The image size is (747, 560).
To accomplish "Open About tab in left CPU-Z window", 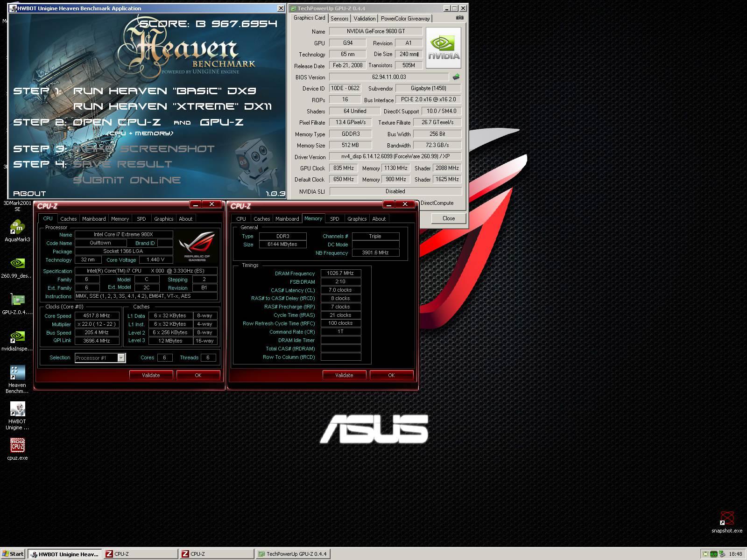I will click(x=186, y=219).
